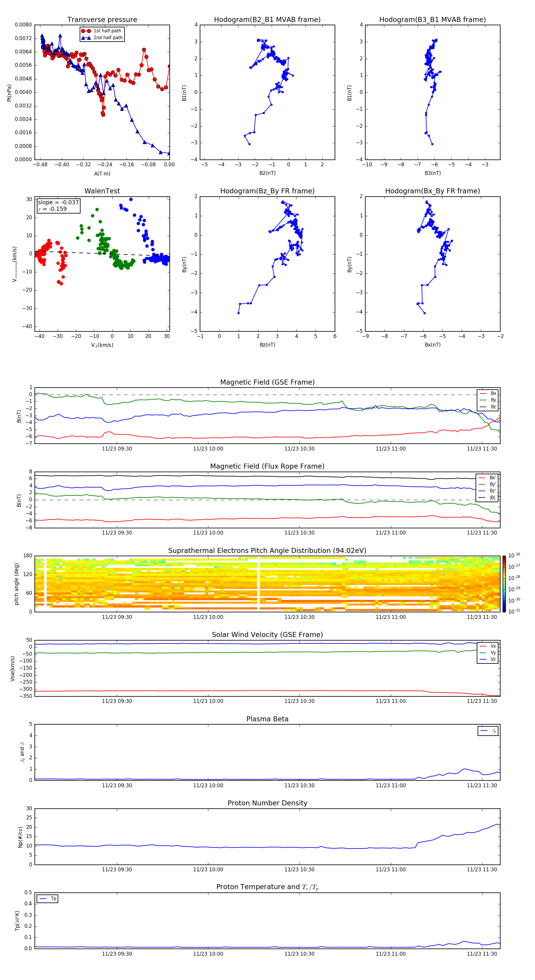
Task: Click the 'Vsw(km/s)' axis label
Action: point(12,668)
